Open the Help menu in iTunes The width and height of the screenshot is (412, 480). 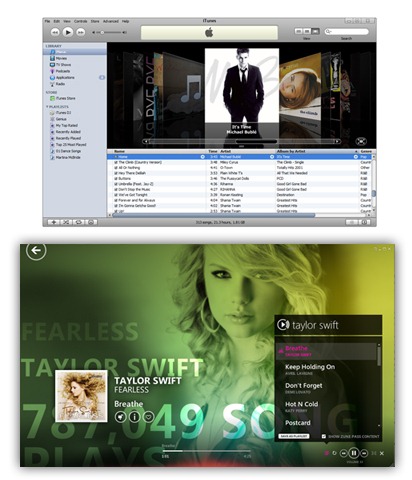tap(125, 21)
